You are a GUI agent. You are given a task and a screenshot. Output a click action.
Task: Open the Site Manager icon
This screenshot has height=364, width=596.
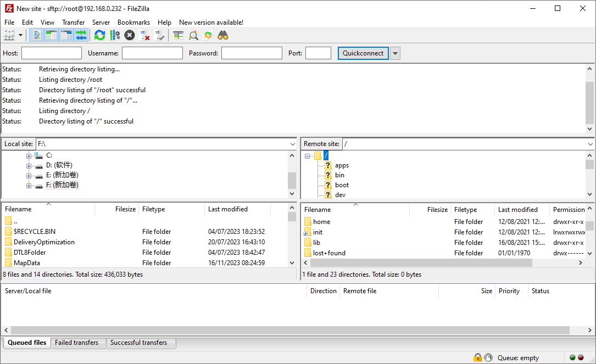(9, 35)
